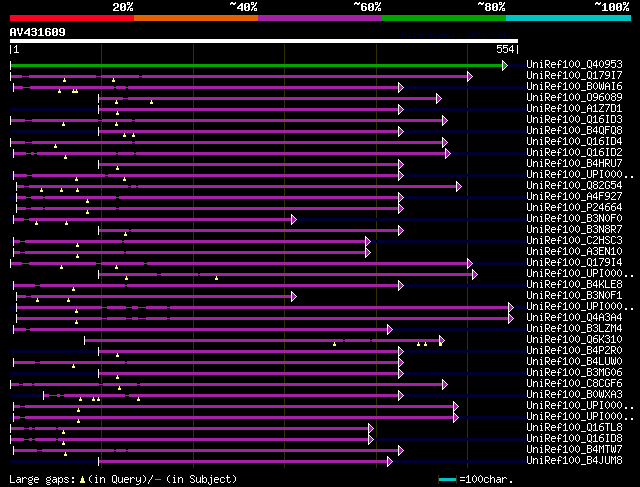
Task: Open hit label UniRef100_Q179I7
Action: coord(574,76)
